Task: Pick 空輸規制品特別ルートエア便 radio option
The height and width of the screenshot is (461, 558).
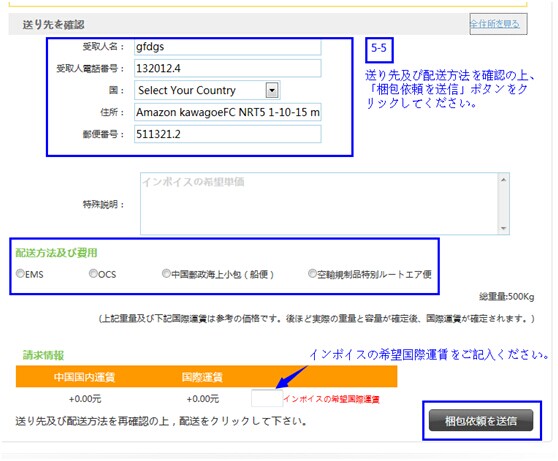Action: point(312,273)
